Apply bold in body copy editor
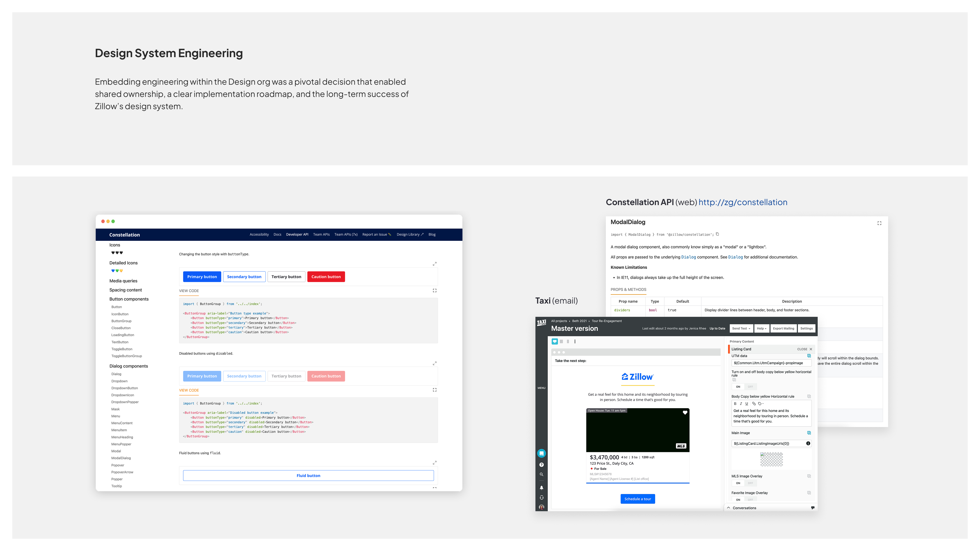 (735, 404)
